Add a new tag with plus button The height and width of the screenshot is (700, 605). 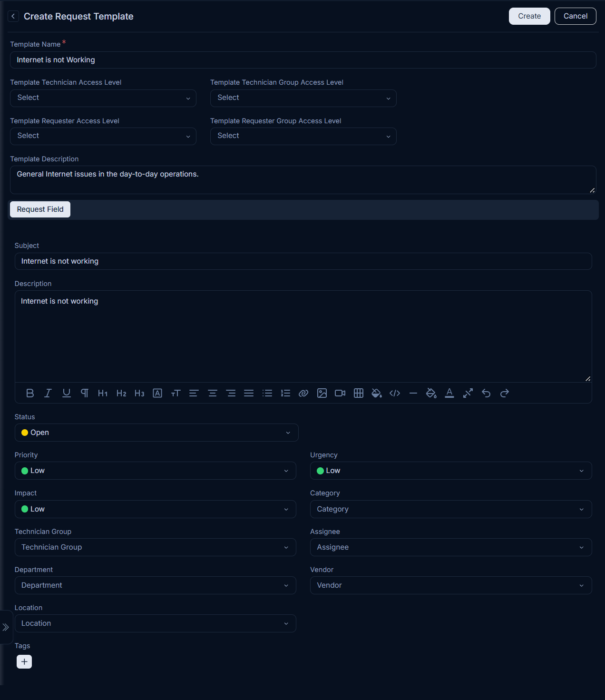pos(24,661)
